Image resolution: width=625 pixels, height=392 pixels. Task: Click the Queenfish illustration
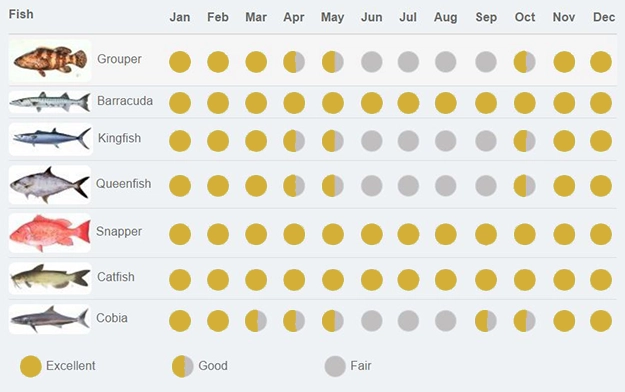point(50,185)
